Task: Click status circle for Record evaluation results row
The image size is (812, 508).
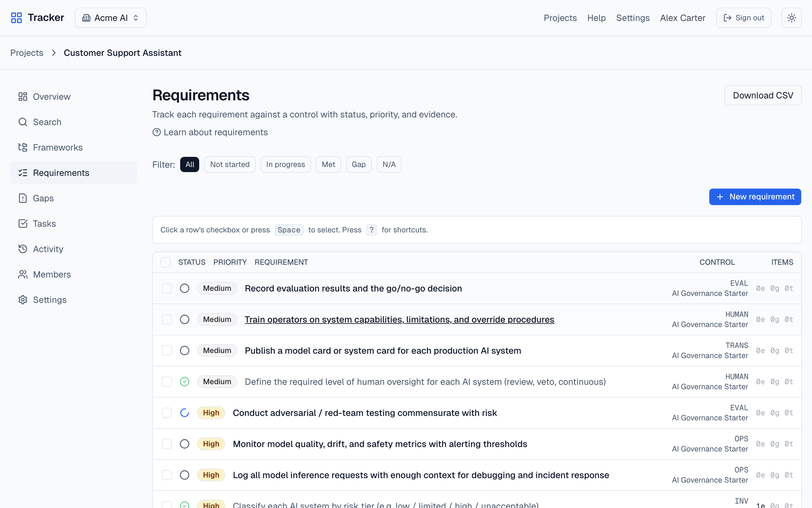Action: point(185,288)
